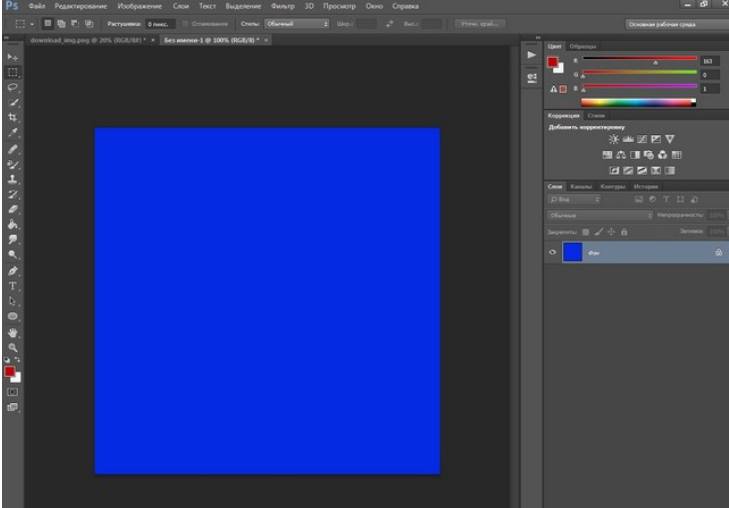Select the Quick Selection wand tool
Image resolution: width=729 pixels, height=508 pixels.
[x=13, y=102]
